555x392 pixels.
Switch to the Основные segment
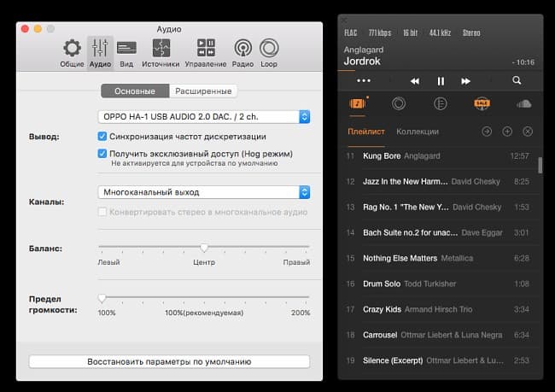135,91
